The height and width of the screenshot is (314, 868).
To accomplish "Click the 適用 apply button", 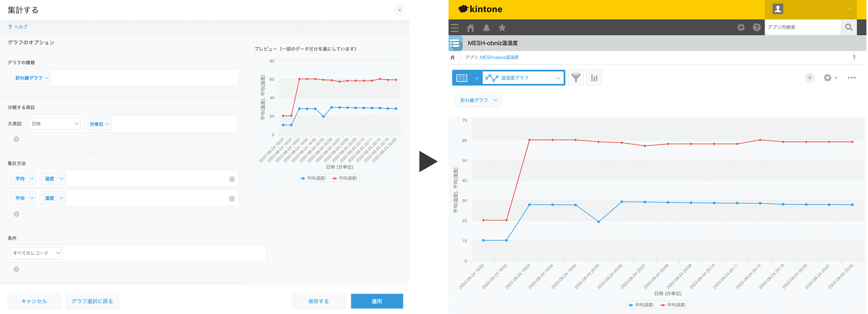I will (x=377, y=301).
